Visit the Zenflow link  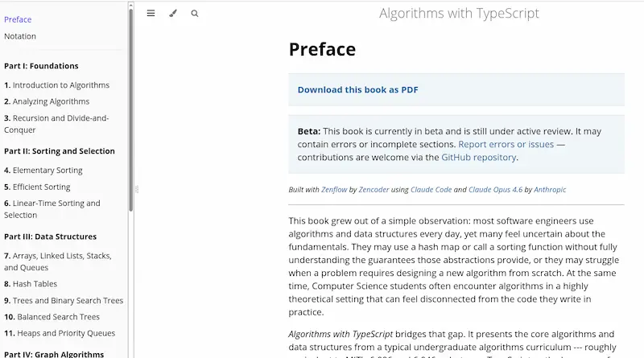tap(334, 190)
